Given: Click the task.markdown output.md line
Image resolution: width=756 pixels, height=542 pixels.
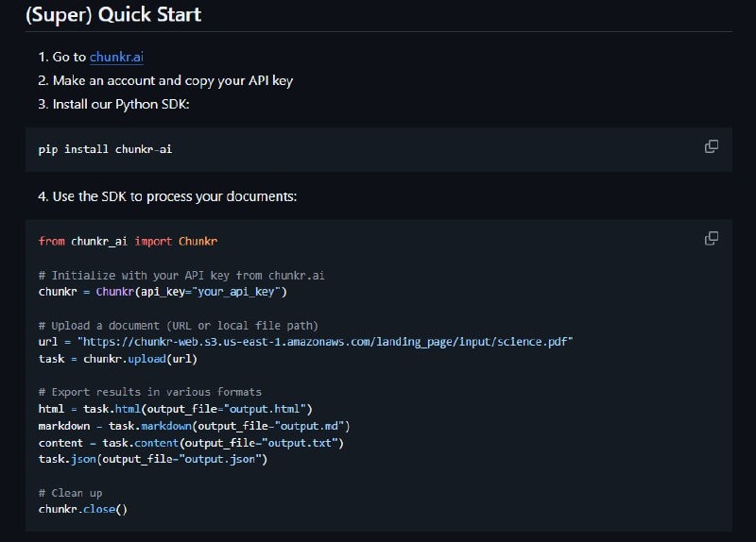Looking at the screenshot, I should pyautogui.click(x=195, y=426).
